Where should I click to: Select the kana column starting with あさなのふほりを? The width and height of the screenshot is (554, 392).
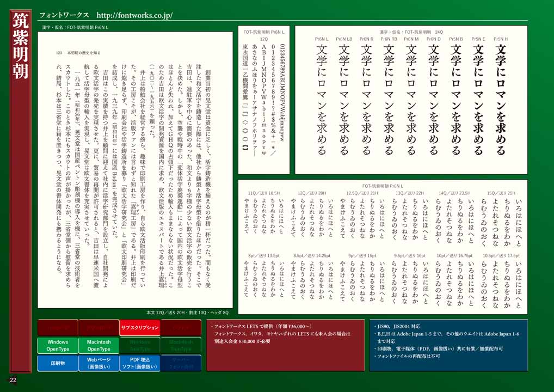[254, 100]
